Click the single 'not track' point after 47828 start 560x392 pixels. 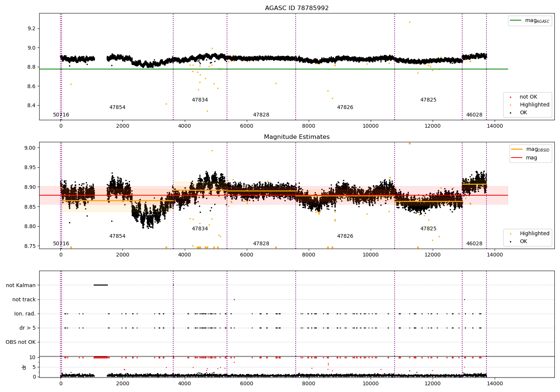pyautogui.click(x=234, y=299)
